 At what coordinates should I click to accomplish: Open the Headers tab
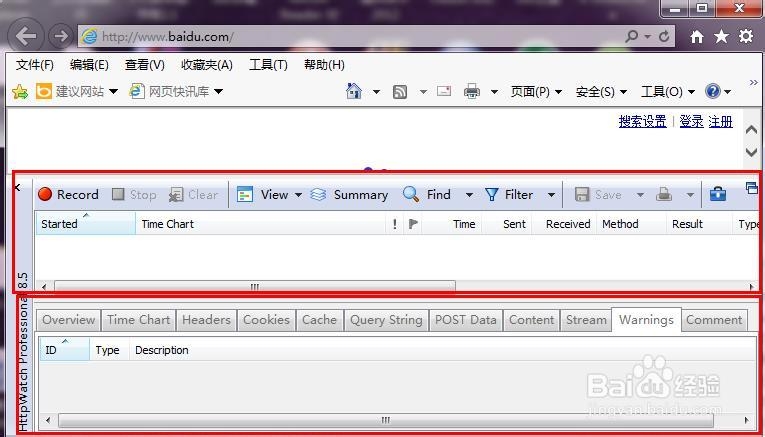[206, 320]
